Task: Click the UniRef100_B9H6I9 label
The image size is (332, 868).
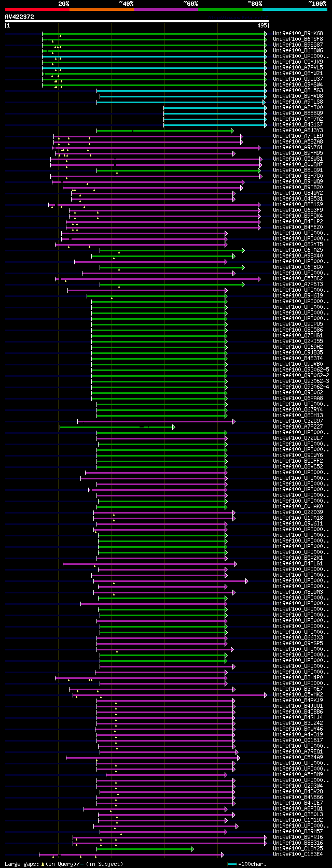Action: 298,296
